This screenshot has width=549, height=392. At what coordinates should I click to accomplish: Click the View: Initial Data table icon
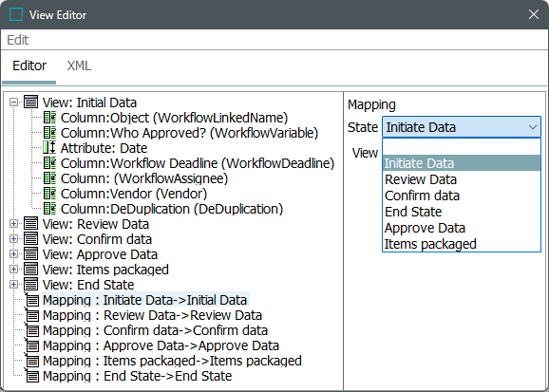pyautogui.click(x=30, y=103)
